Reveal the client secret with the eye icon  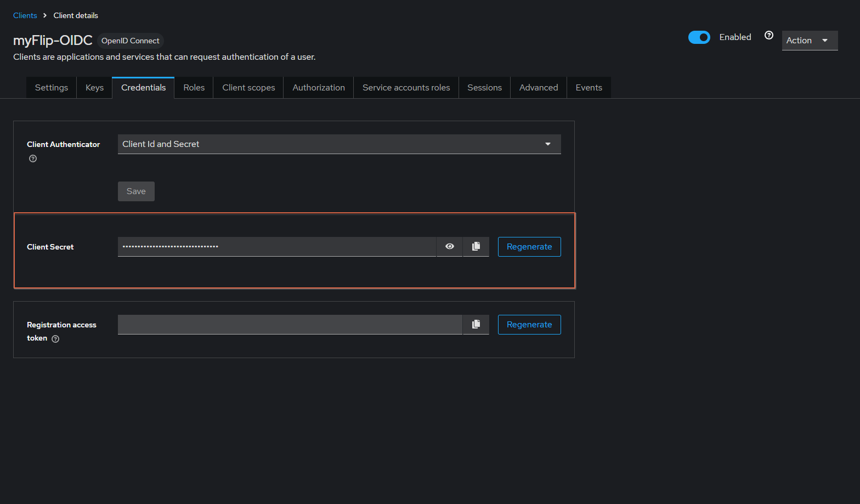point(450,247)
